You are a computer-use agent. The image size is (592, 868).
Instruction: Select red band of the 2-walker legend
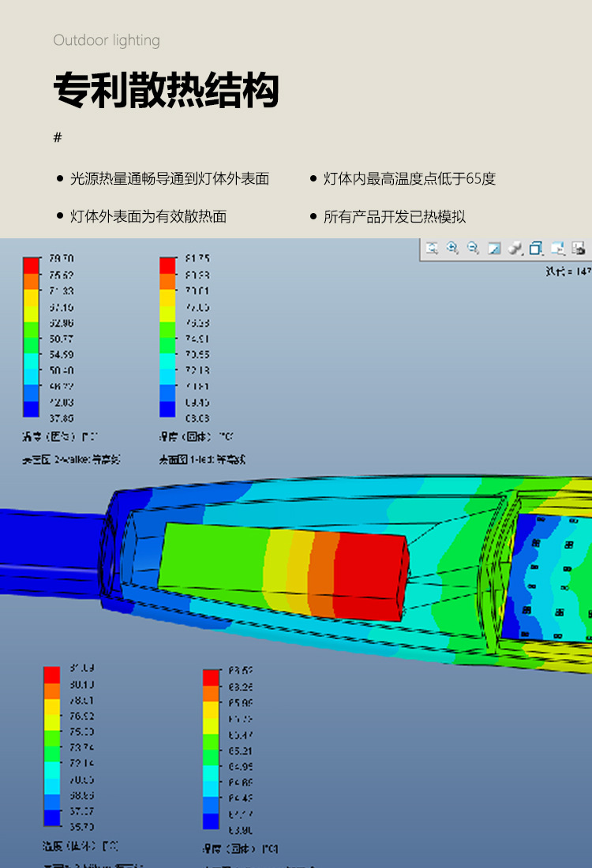(31, 265)
